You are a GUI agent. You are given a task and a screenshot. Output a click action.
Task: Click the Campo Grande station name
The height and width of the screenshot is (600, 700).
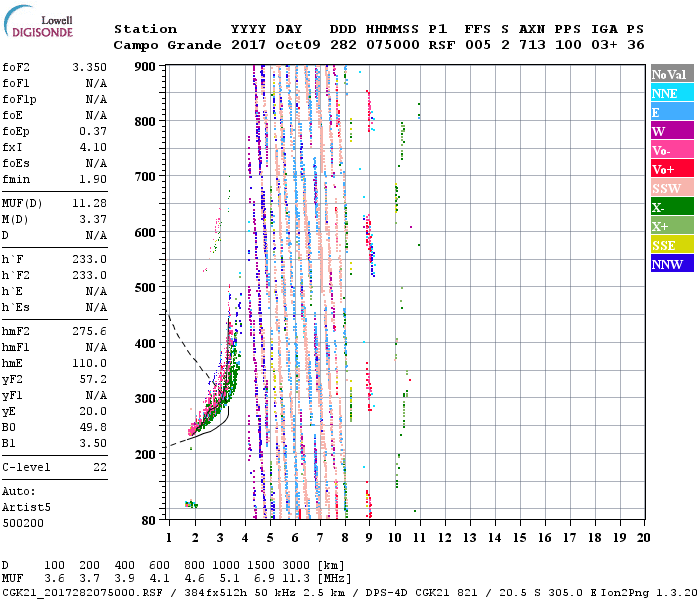coord(162,45)
